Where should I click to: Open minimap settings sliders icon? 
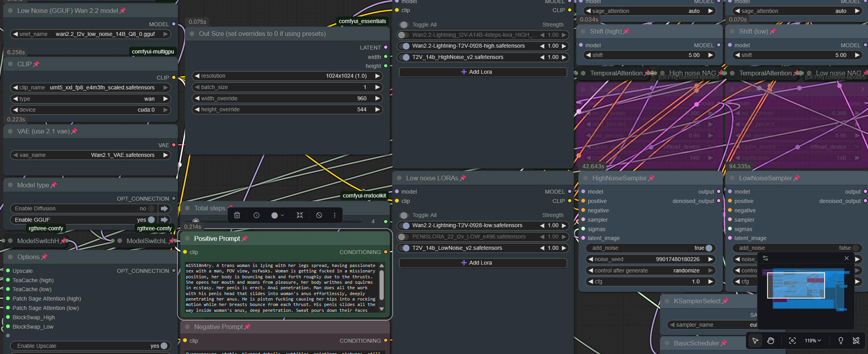tap(765, 258)
